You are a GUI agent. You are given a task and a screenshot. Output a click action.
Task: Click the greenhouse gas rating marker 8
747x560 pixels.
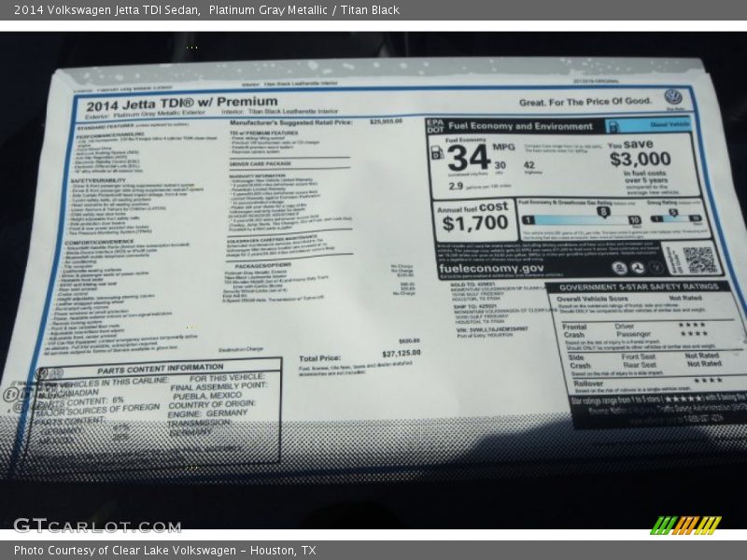click(603, 213)
